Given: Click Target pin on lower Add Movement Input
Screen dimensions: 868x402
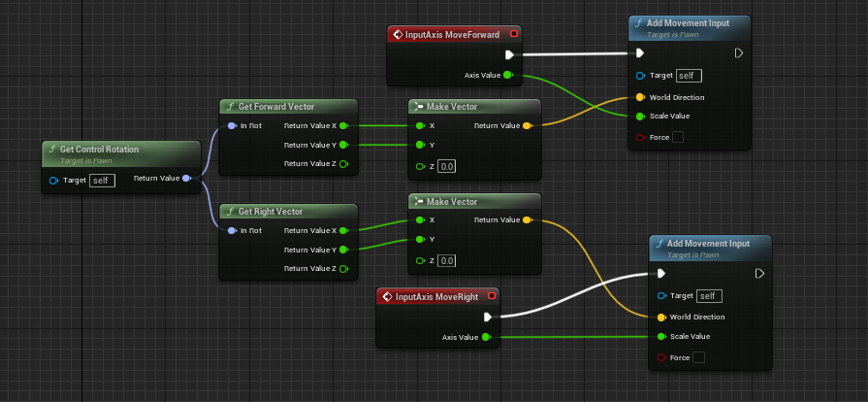Looking at the screenshot, I should click(x=661, y=296).
